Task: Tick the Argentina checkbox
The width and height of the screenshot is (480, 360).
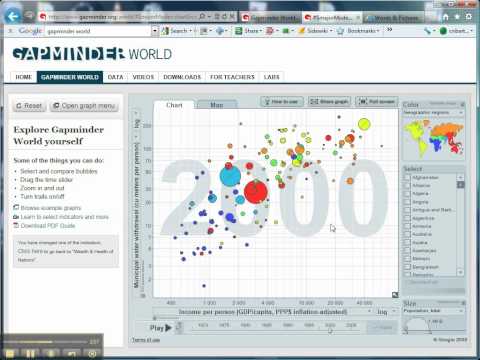Action: click(x=407, y=218)
